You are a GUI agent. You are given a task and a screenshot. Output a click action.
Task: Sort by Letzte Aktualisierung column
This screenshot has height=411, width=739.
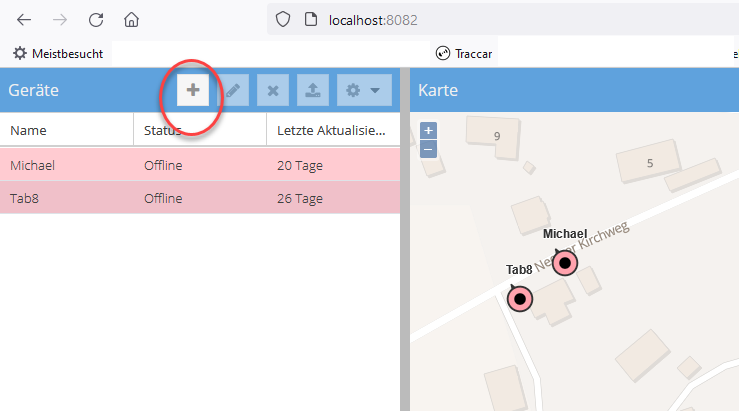[x=331, y=130]
